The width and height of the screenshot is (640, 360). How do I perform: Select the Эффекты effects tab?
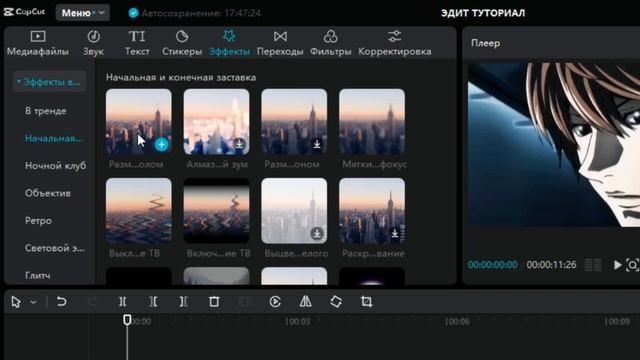pos(229,43)
